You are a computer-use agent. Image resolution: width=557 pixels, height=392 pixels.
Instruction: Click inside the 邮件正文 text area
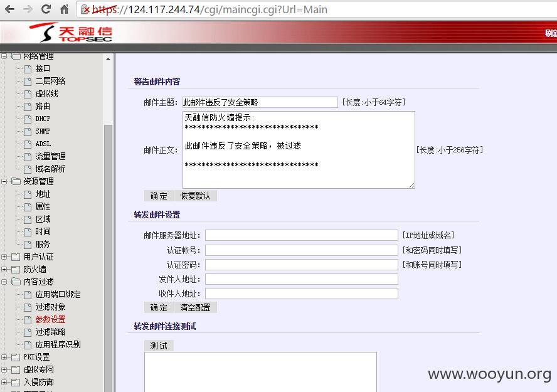pyautogui.click(x=299, y=150)
